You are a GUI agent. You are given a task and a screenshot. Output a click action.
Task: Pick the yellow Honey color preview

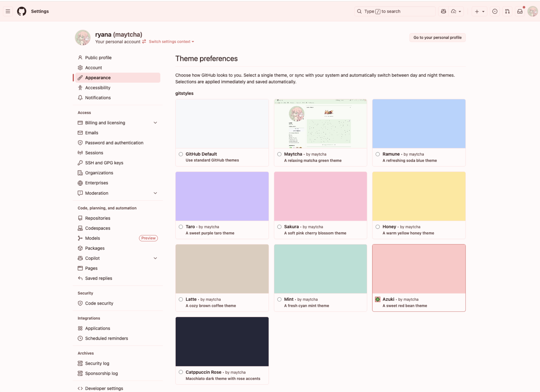(419, 196)
